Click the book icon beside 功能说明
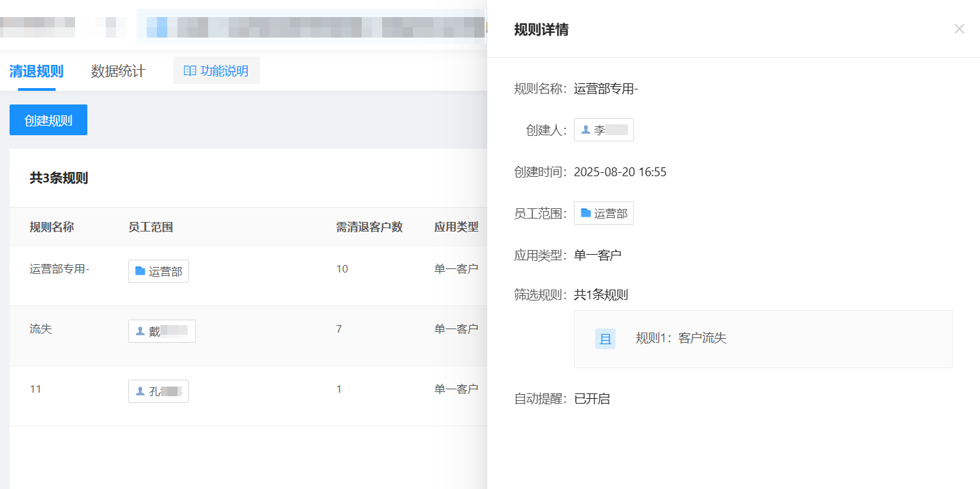The width and height of the screenshot is (980, 489). 190,71
